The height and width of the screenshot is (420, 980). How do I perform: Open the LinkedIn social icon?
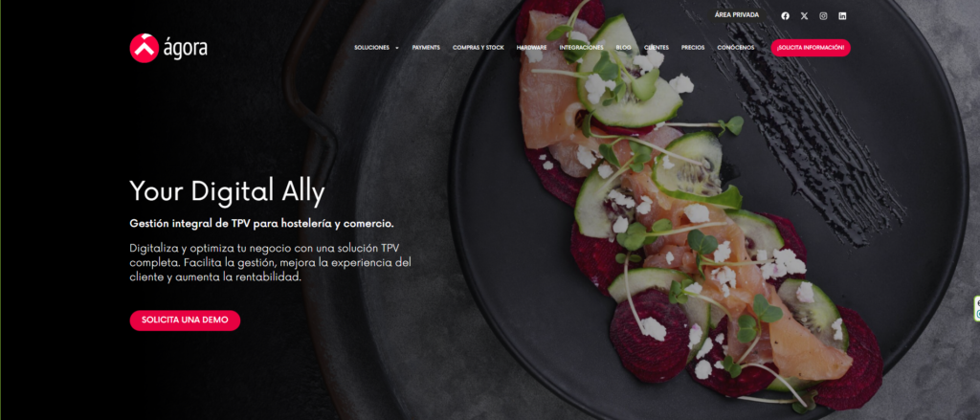(x=842, y=16)
